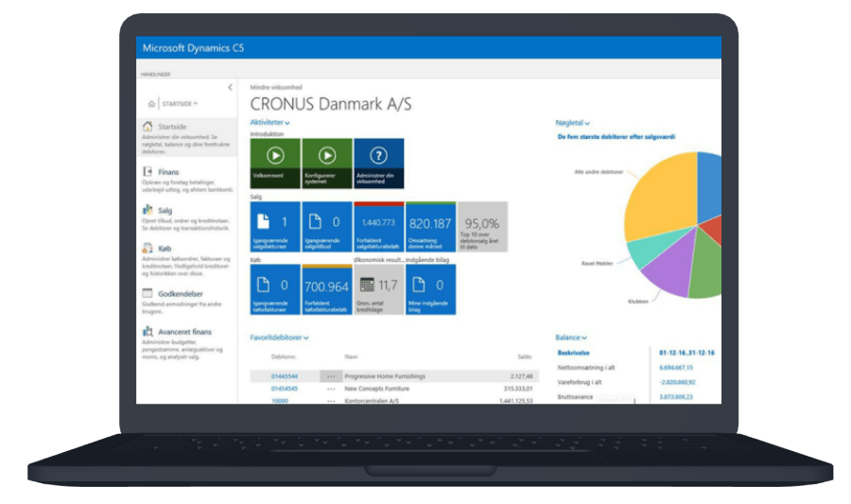Open row actions for New Concepts Furniture

[331, 389]
